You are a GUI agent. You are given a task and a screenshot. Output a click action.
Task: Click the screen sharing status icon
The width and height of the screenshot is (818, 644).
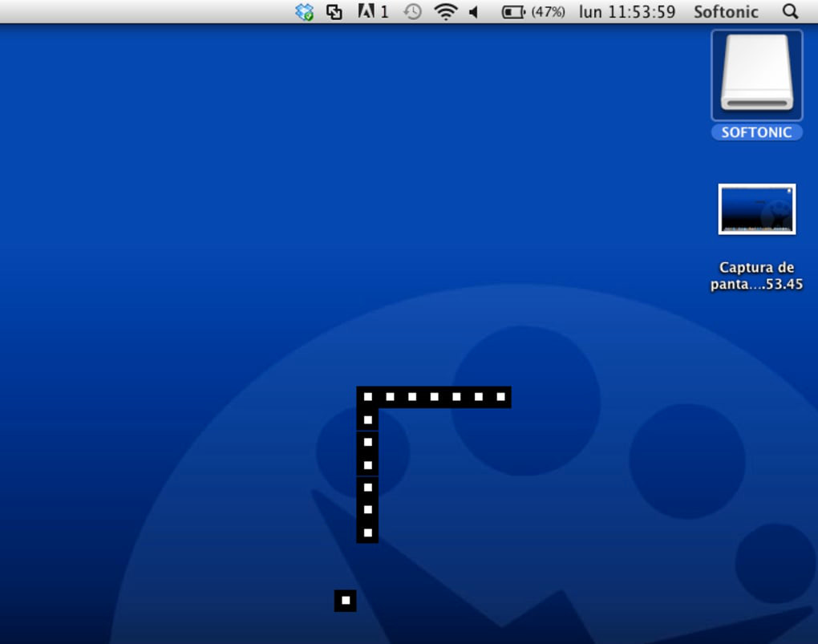click(x=334, y=11)
